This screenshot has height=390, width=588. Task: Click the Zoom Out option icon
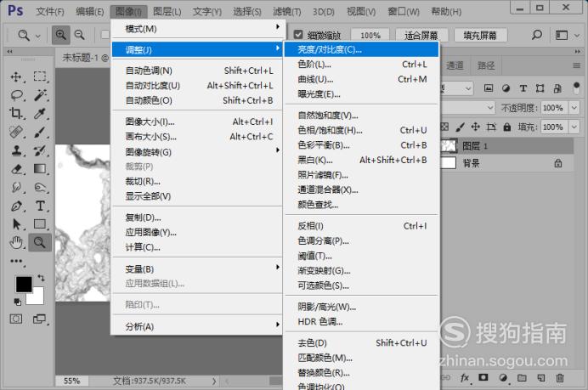[x=80, y=35]
